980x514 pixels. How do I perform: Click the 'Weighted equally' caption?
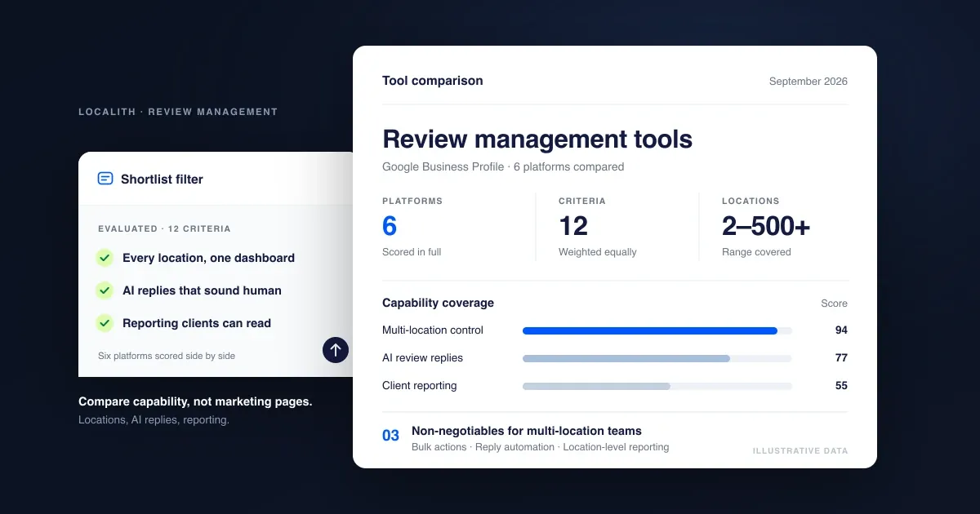pos(598,252)
